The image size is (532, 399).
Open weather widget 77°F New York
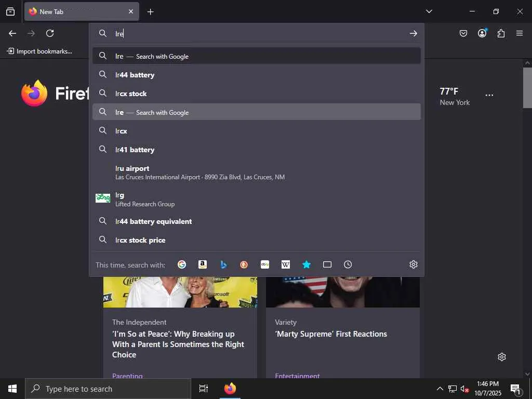click(x=455, y=96)
